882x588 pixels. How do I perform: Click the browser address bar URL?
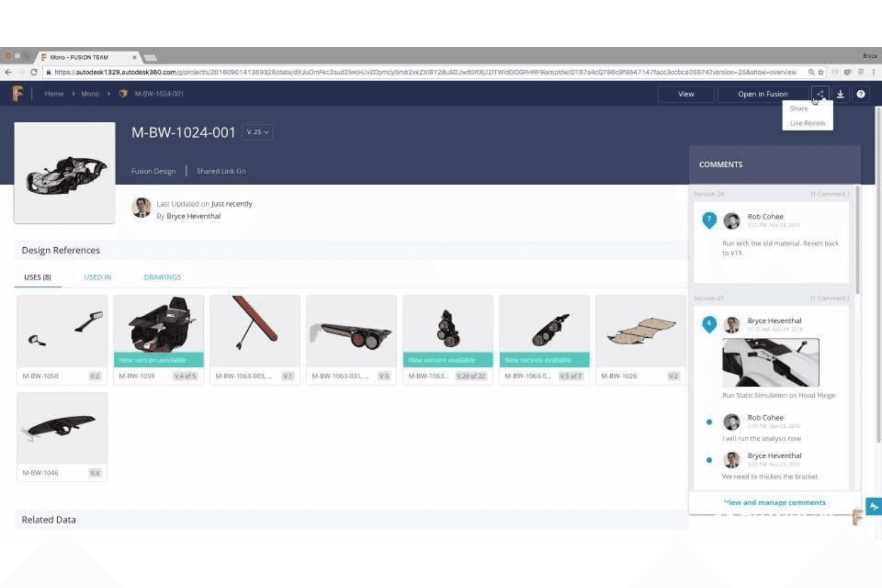point(425,72)
